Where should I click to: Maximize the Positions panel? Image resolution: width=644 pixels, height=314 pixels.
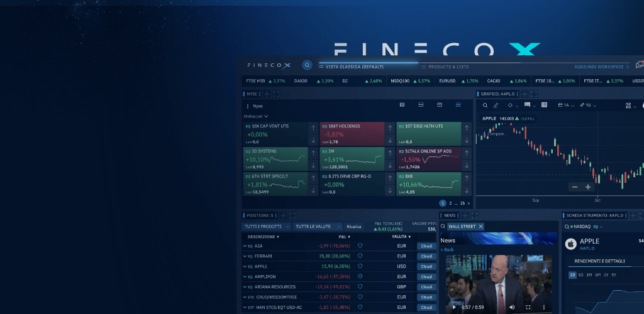pos(292,215)
